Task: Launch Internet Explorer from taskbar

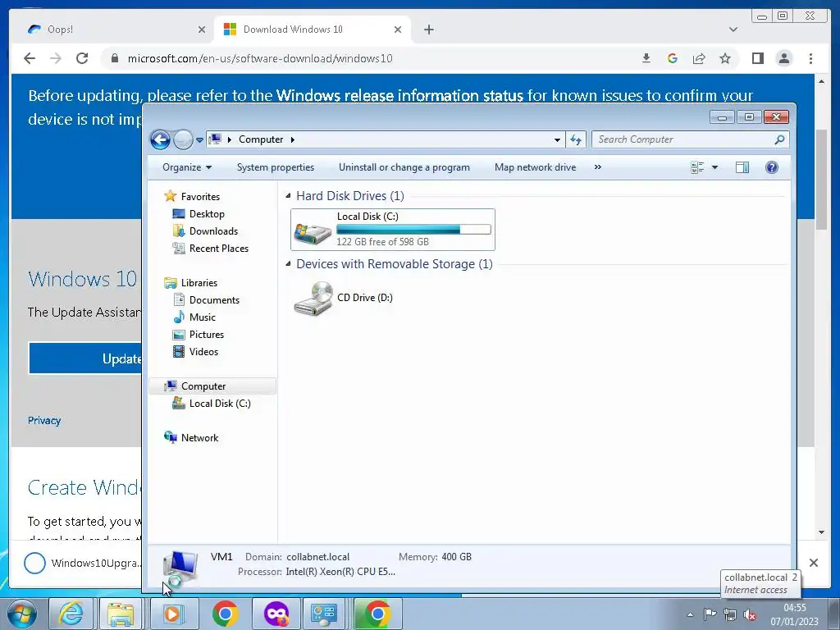Action: (71, 614)
